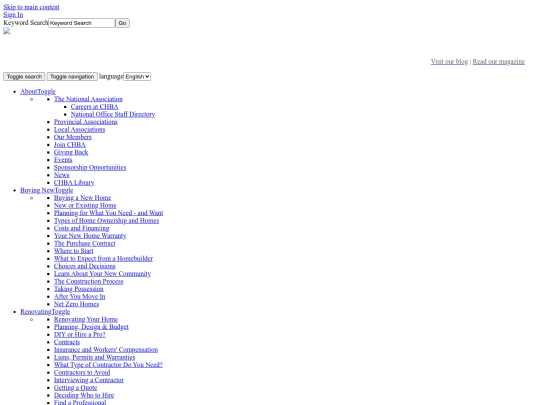Open CHBA Library link
Image resolution: width=540 pixels, height=405 pixels.
[x=74, y=183]
